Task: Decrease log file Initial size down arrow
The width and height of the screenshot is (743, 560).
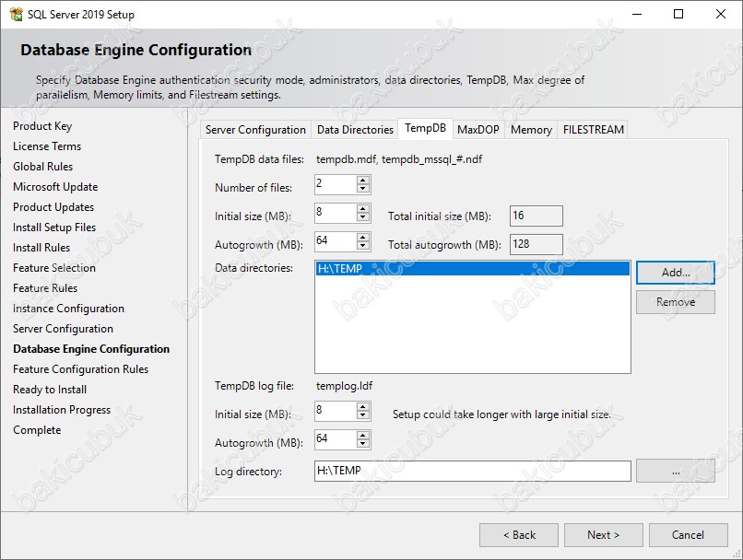Action: (363, 414)
